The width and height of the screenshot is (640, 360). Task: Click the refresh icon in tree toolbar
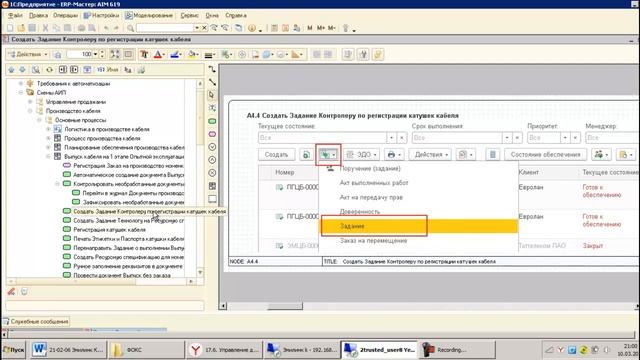(49, 70)
